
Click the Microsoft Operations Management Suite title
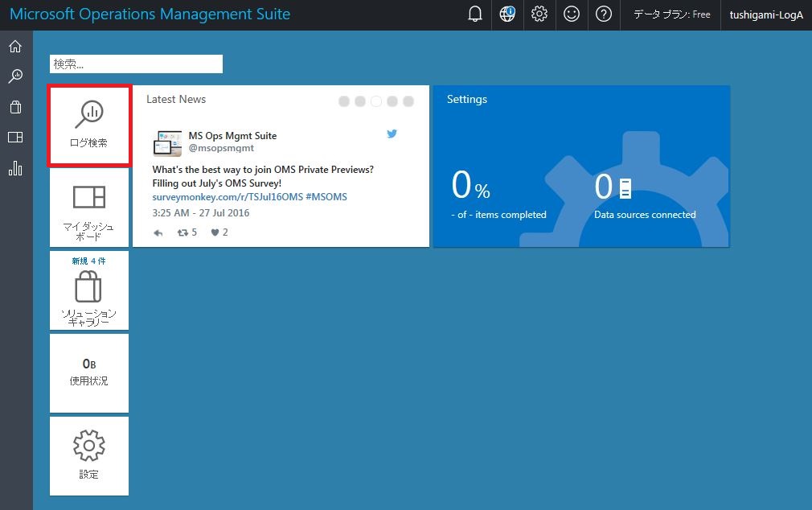150,14
